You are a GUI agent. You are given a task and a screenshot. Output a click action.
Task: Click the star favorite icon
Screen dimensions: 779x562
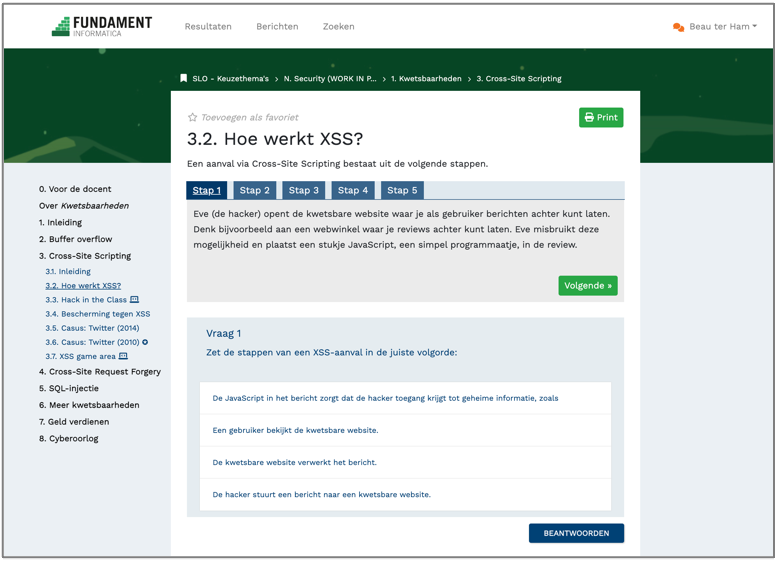click(x=193, y=118)
